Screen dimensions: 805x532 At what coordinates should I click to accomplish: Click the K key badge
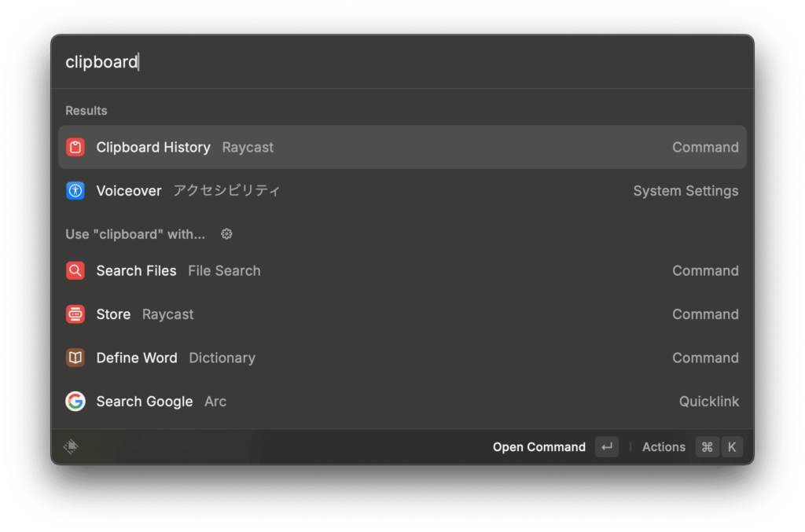(x=732, y=447)
